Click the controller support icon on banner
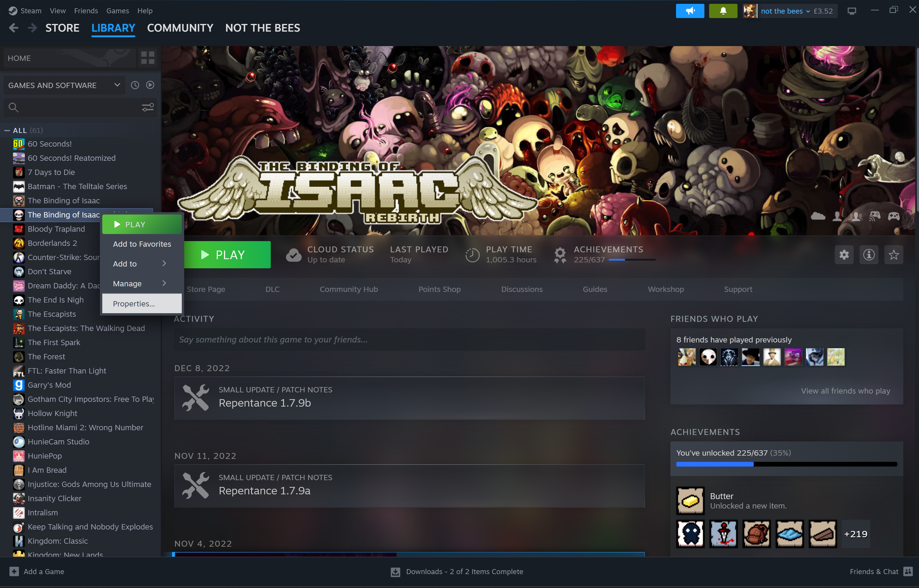This screenshot has height=588, width=919. (x=893, y=217)
